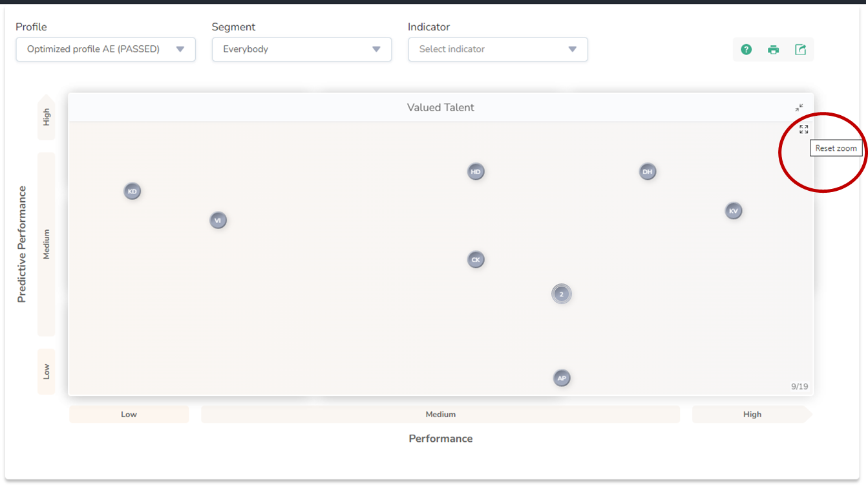Open the clustered marker labeled 2
868x491 pixels.
pyautogui.click(x=561, y=294)
